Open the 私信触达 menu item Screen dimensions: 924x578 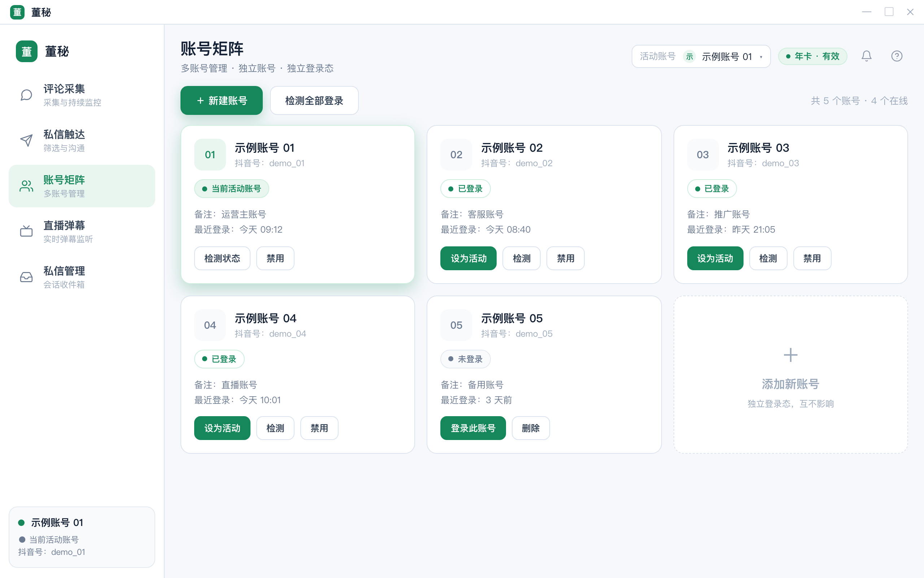coord(82,140)
